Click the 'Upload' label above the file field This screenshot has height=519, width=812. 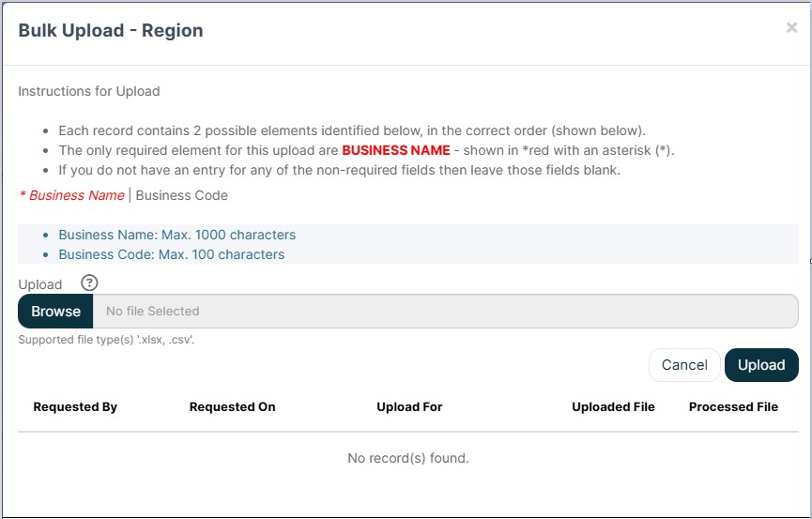[40, 284]
